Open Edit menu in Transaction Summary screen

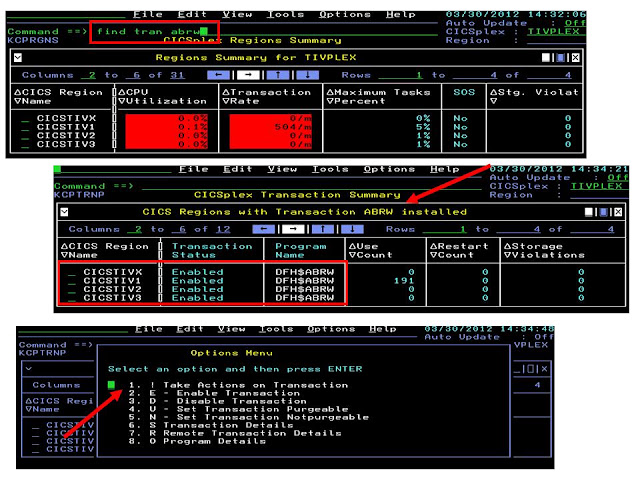pos(238,169)
